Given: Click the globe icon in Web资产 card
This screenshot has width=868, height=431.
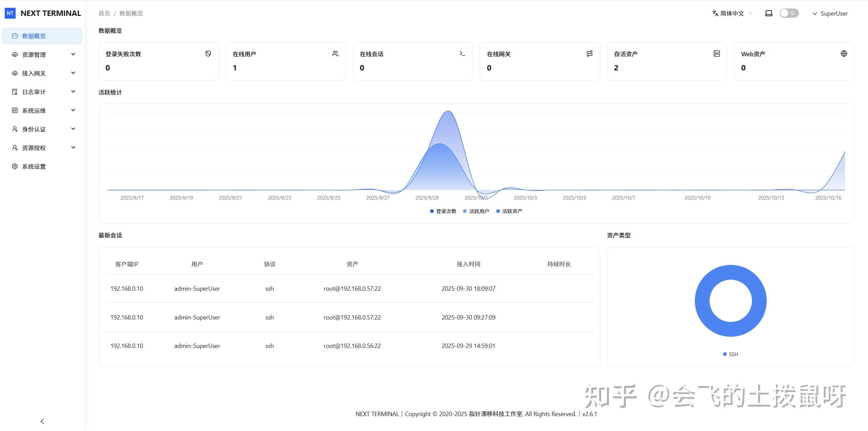Looking at the screenshot, I should point(844,54).
